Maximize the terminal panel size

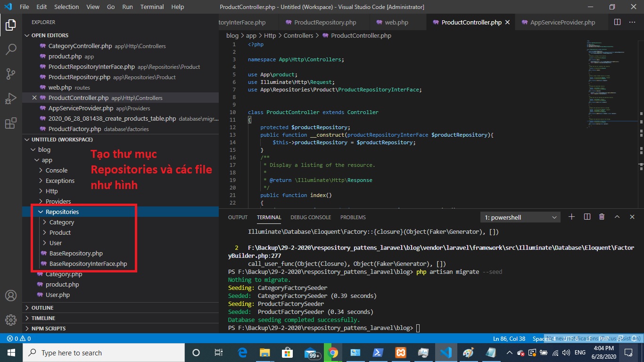(x=617, y=217)
